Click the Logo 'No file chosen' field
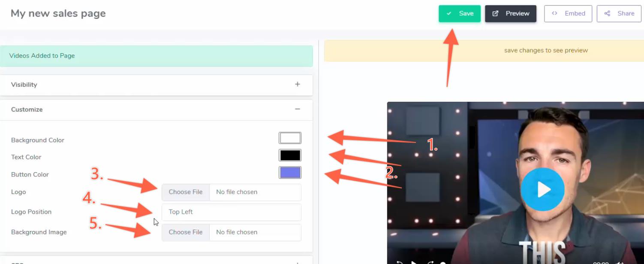644x264 pixels. [x=255, y=192]
